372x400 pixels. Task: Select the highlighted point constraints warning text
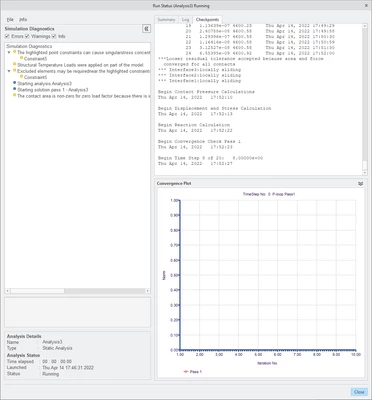point(84,53)
